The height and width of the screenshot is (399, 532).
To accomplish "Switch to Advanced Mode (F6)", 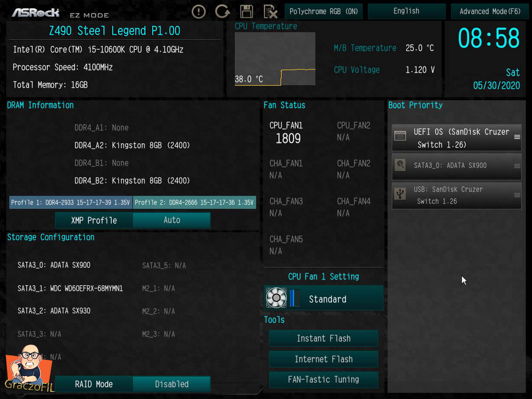I will pos(490,11).
